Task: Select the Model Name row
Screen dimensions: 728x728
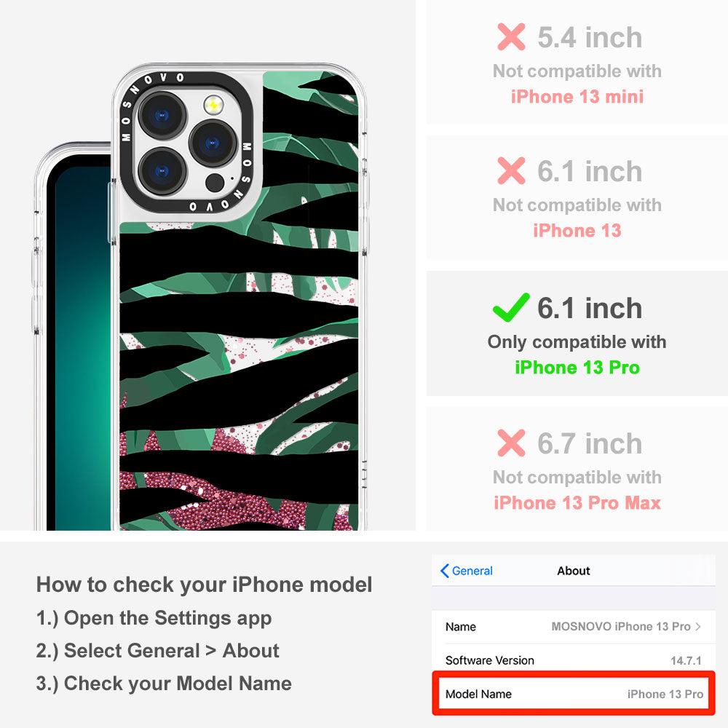Action: tap(574, 694)
